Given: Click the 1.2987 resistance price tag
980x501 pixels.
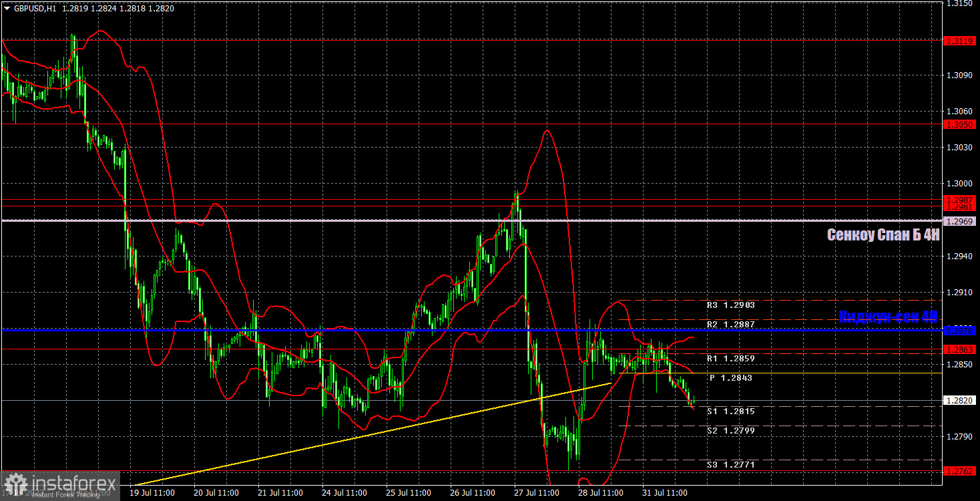Looking at the screenshot, I should 961,200.
